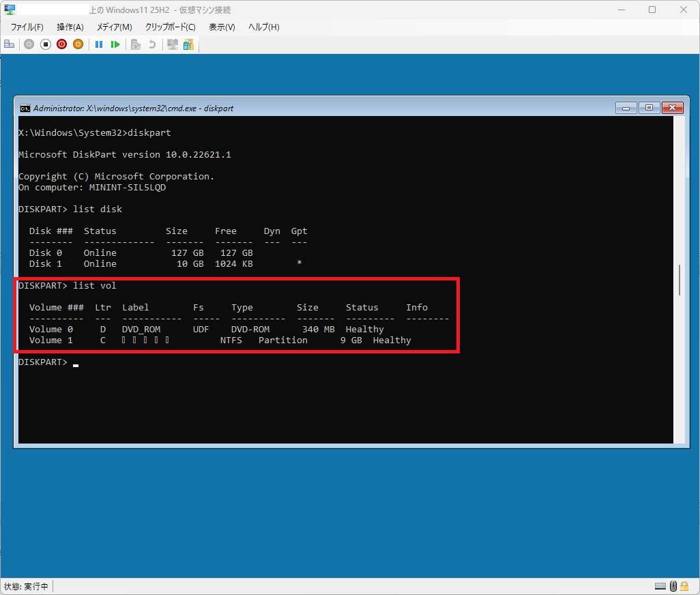Viewport: 700px width, 595px height.
Task: Open the 表示(V) menu
Action: click(x=222, y=27)
